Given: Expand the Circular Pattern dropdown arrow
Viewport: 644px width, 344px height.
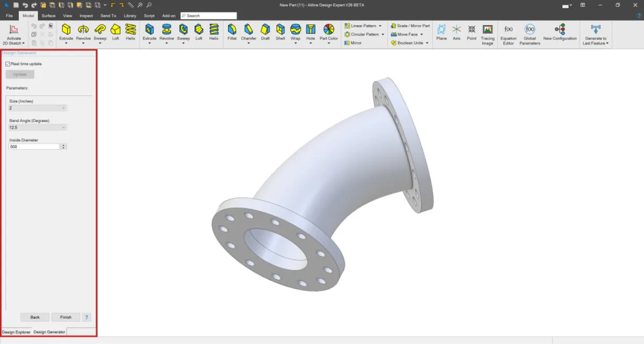Looking at the screenshot, I should pyautogui.click(x=383, y=35).
